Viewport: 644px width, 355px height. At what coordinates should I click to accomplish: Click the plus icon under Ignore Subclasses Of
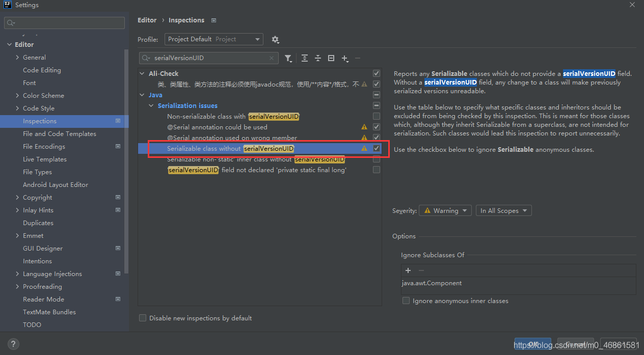408,270
